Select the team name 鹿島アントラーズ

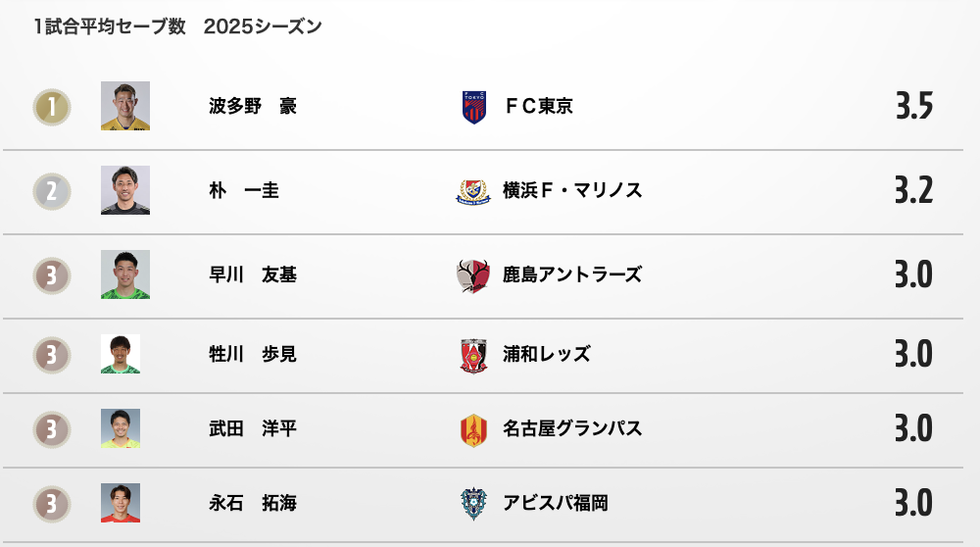pos(572,275)
